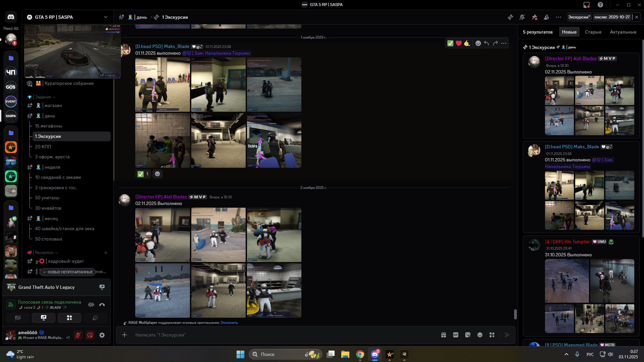Open the threads icon in channel header
644x362 pixels.
pos(510,17)
